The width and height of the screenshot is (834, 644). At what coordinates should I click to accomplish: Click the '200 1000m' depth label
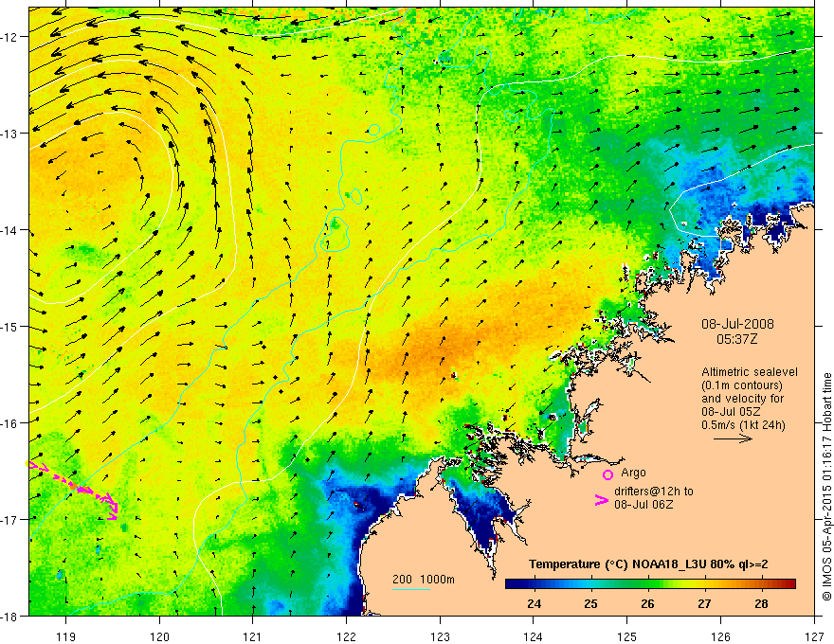point(424,580)
